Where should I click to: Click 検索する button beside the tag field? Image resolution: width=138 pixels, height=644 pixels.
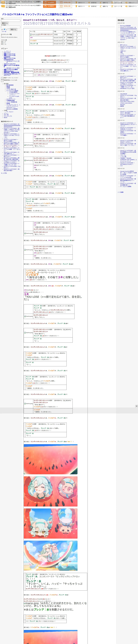[13, 30]
